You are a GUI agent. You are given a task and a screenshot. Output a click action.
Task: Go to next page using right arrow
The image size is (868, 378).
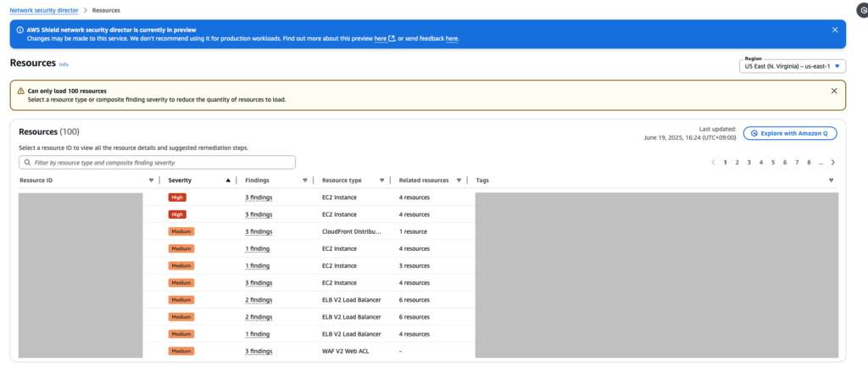click(833, 162)
